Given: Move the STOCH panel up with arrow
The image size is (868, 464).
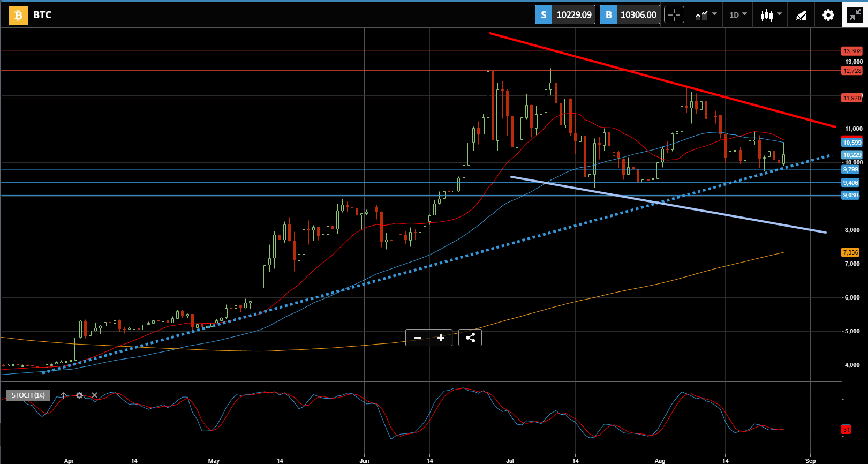Looking at the screenshot, I should coord(64,395).
